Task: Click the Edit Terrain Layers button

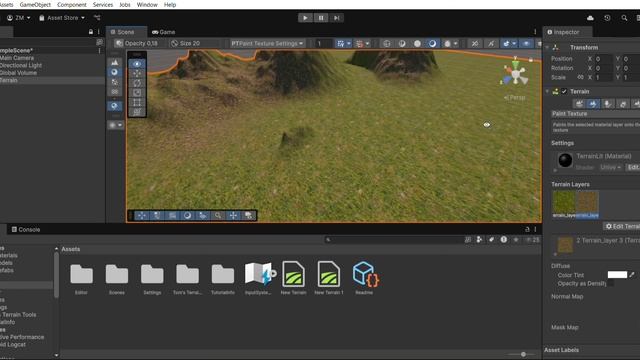Action: pos(622,226)
